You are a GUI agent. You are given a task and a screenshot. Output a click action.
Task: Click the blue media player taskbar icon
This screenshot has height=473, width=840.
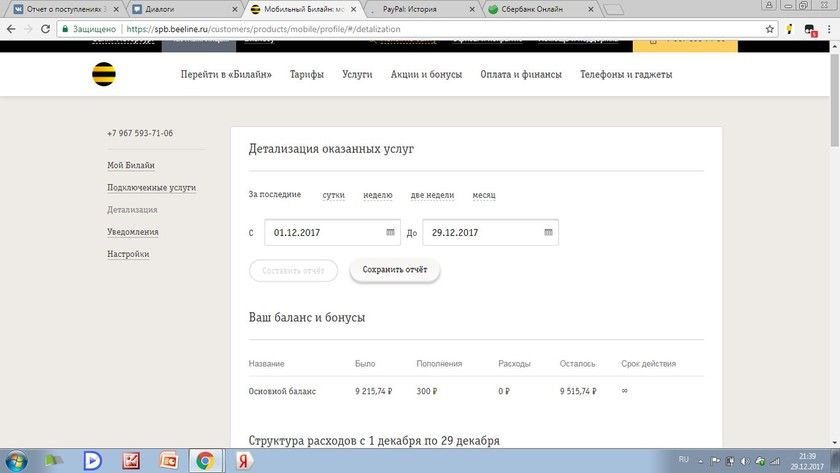pyautogui.click(x=92, y=461)
